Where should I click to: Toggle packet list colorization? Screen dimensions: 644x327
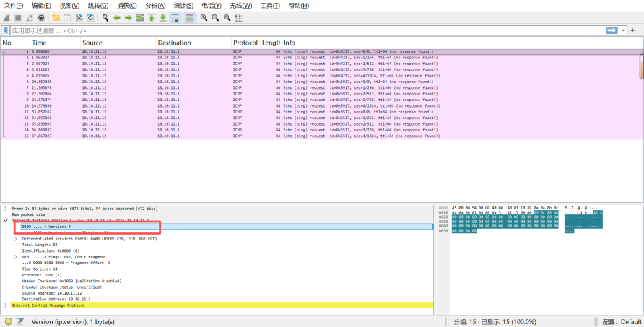[189, 17]
